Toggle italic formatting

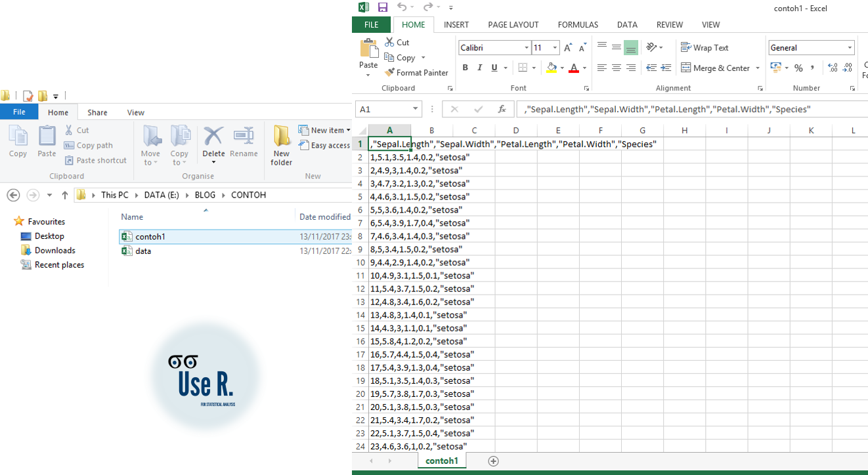[480, 68]
